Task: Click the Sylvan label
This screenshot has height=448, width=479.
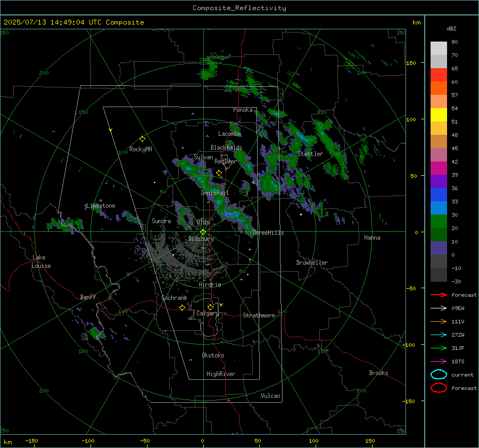Action: pyautogui.click(x=203, y=158)
